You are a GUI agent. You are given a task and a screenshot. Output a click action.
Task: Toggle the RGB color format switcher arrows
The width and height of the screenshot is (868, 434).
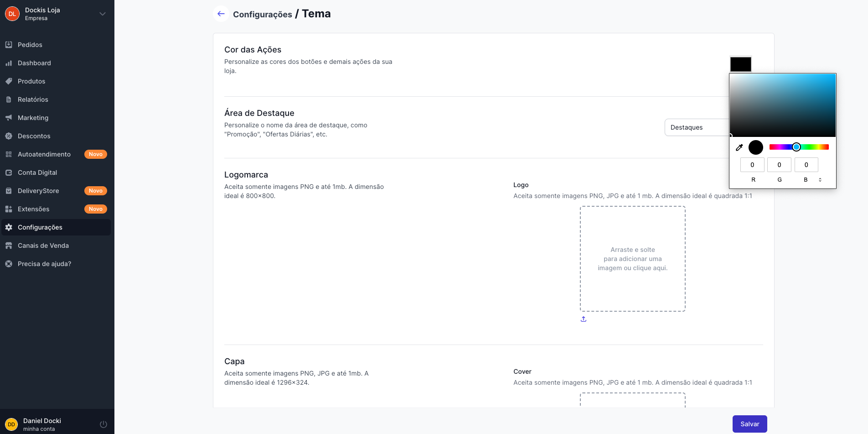(x=820, y=180)
